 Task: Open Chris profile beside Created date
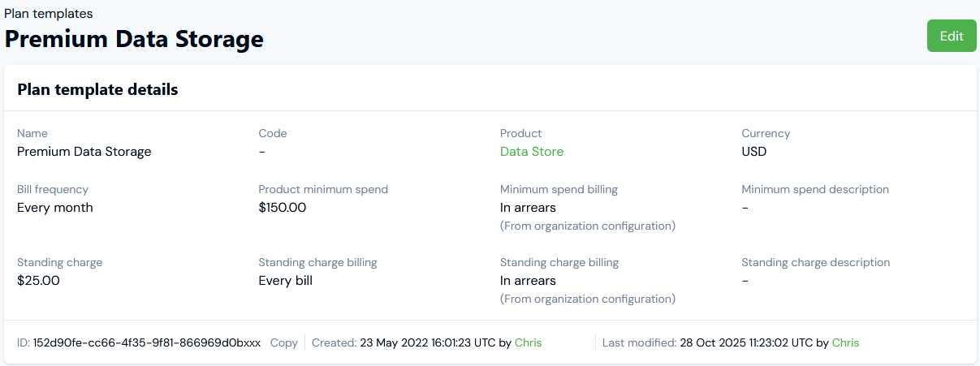(x=528, y=343)
